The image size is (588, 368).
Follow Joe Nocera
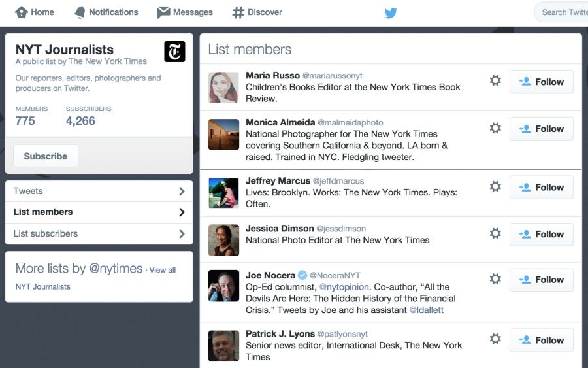[x=541, y=280]
